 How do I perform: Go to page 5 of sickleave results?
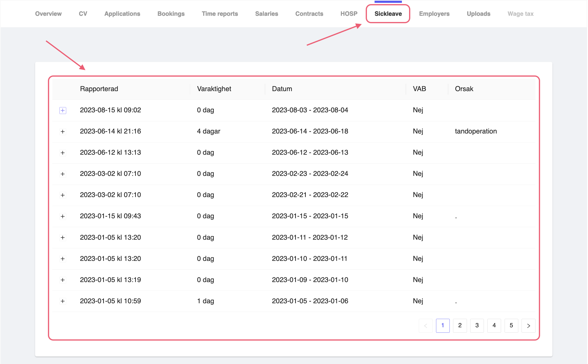click(511, 325)
